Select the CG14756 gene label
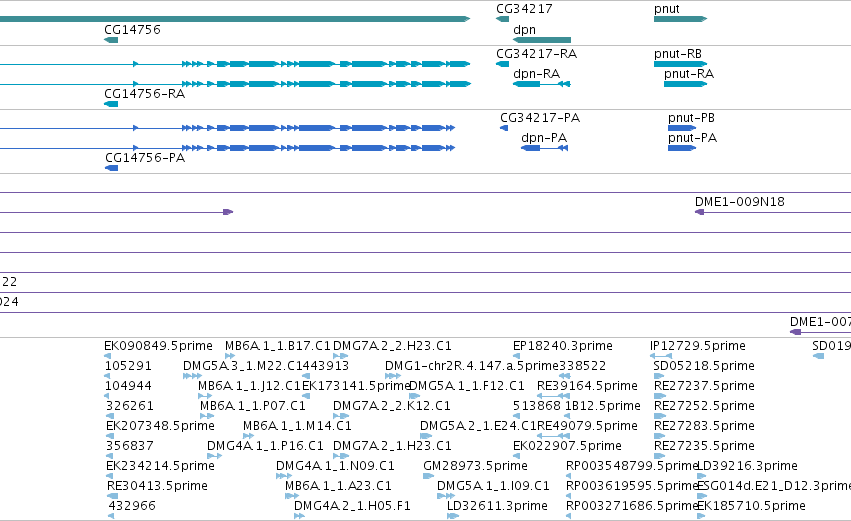 coord(132,30)
